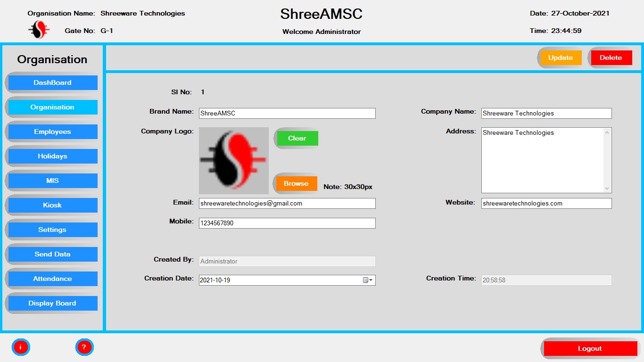Click the red info icon
Screen dimensions: 644x362
coord(20,347)
